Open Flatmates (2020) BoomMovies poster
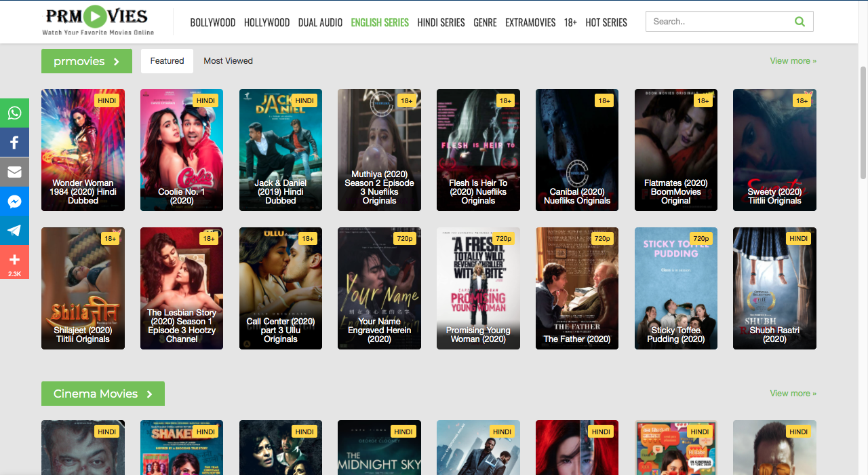 point(676,150)
